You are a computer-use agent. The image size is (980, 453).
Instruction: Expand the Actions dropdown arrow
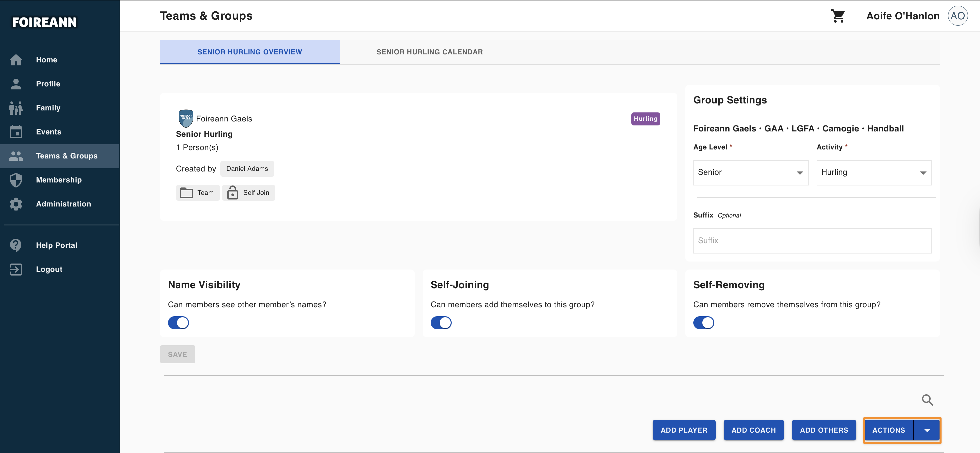tap(927, 430)
